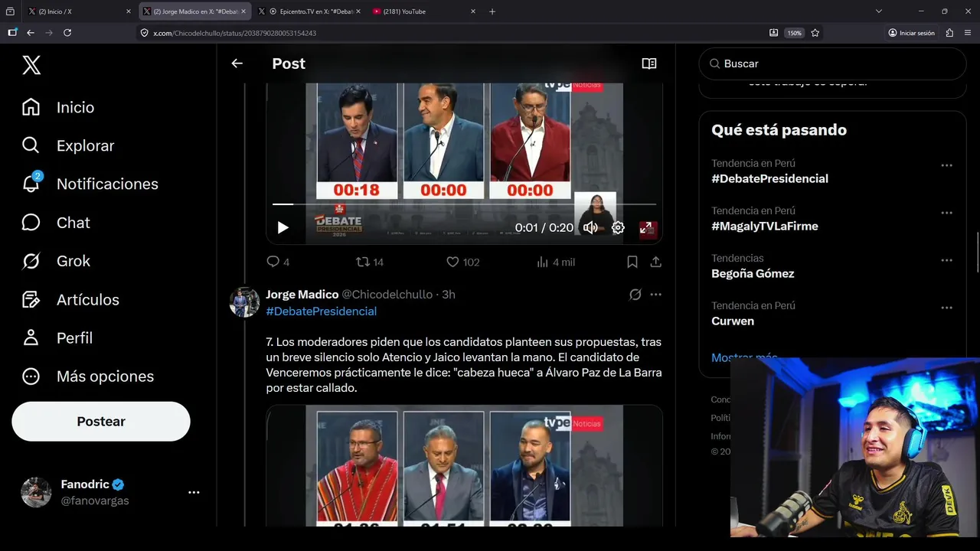The height and width of the screenshot is (551, 980).
Task: Repost the post with 14 reposts
Action: 370,262
